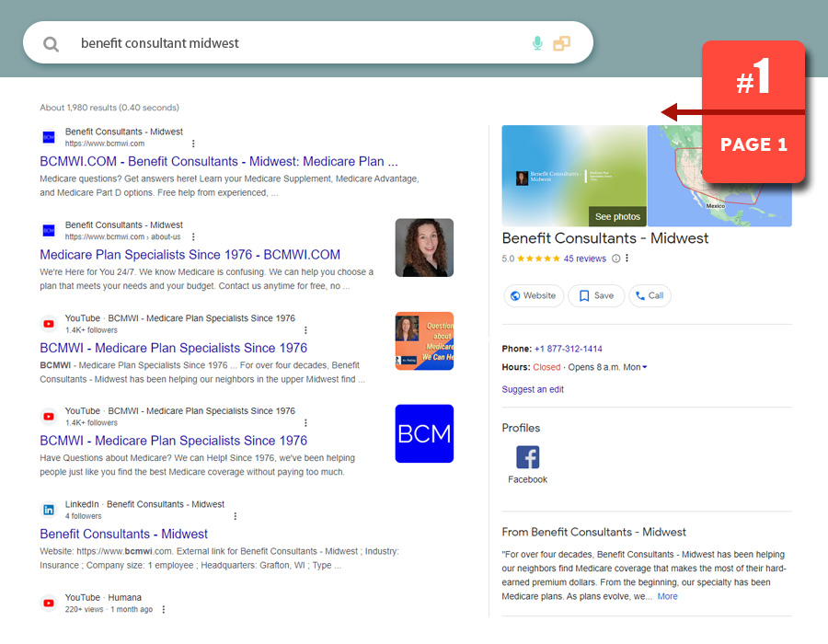828x644 pixels.
Task: Open the 45 reviews link
Action: [x=584, y=259]
